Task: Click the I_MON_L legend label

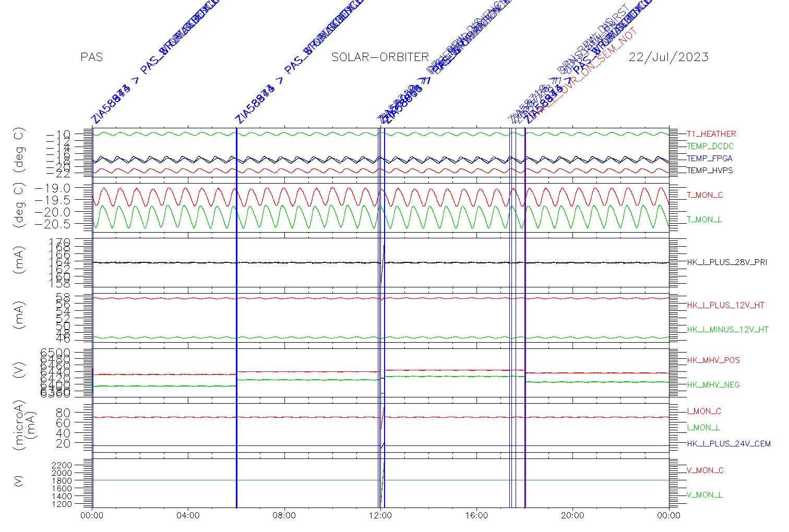Action: [x=703, y=428]
